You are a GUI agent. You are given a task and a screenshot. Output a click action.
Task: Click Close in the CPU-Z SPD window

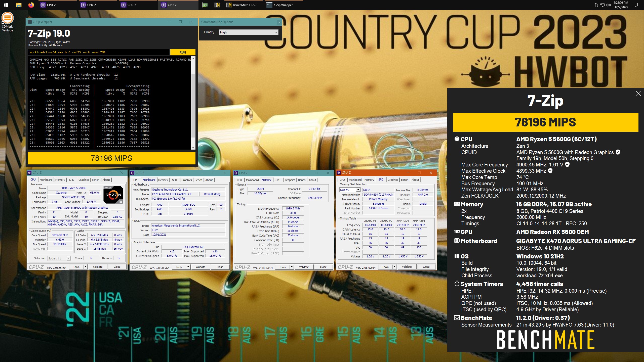coord(426,267)
